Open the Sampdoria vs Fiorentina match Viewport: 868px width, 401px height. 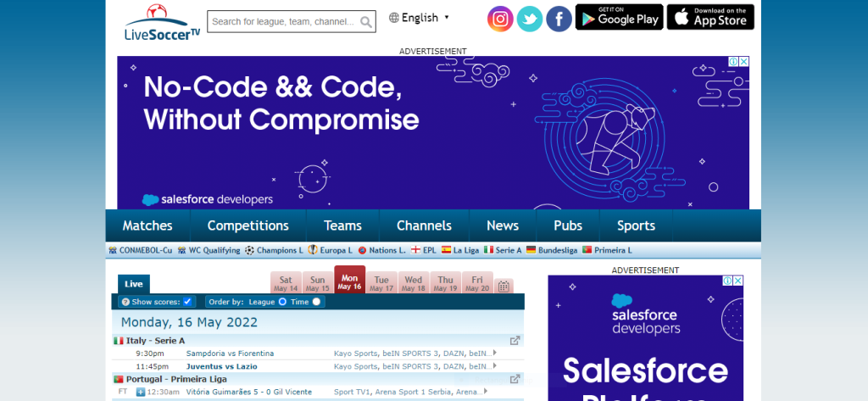coord(230,354)
